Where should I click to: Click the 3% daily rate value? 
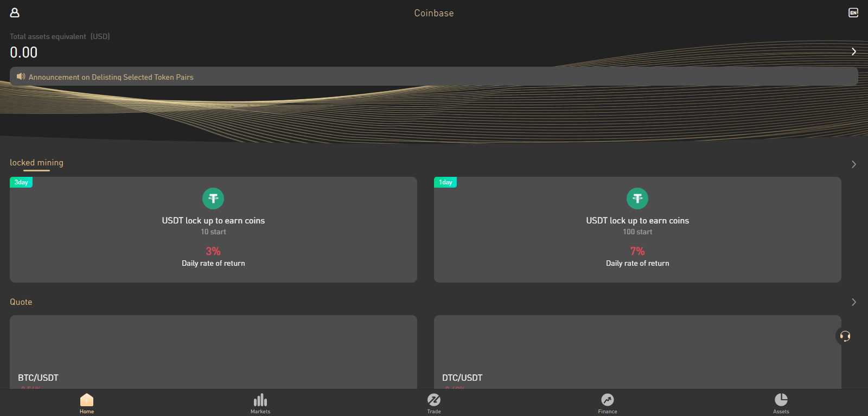pyautogui.click(x=213, y=251)
